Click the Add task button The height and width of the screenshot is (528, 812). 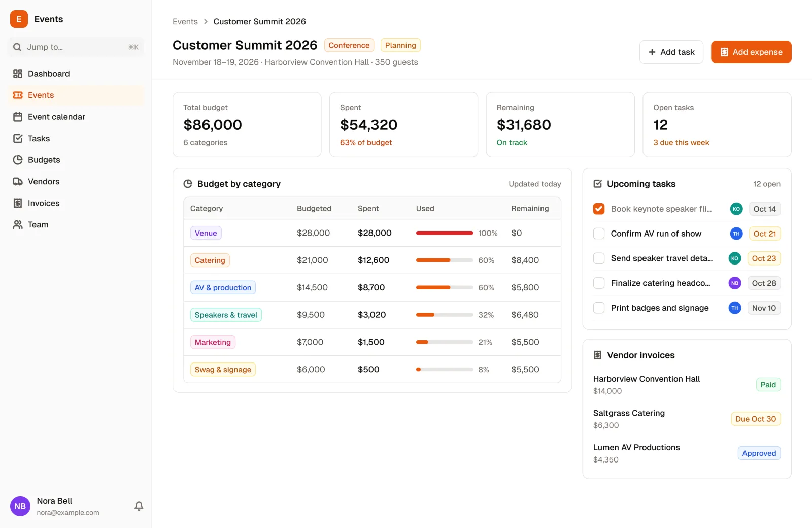[x=671, y=52]
